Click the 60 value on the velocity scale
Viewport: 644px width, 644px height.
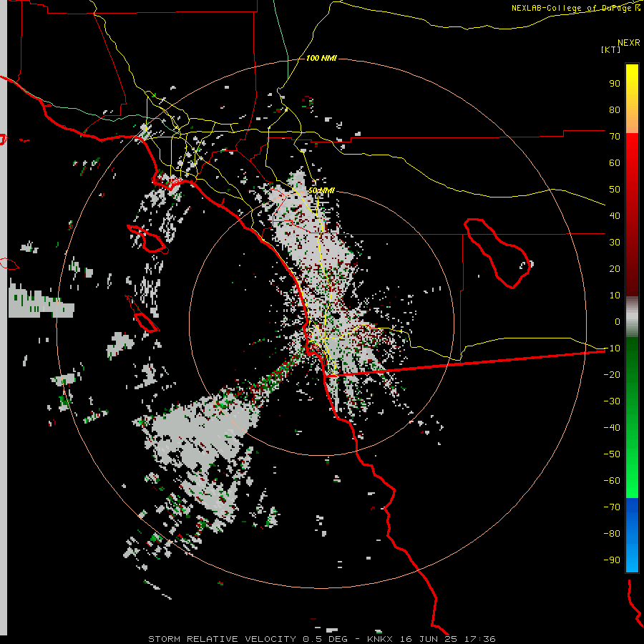point(615,163)
